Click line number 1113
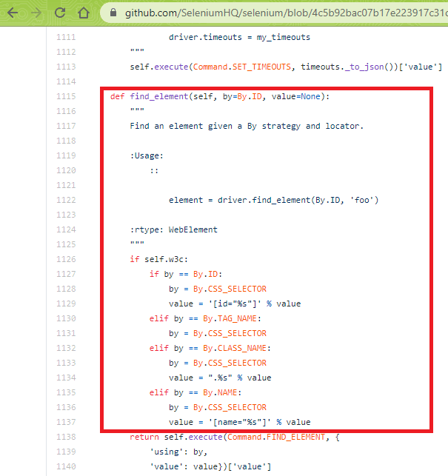 pos(66,67)
